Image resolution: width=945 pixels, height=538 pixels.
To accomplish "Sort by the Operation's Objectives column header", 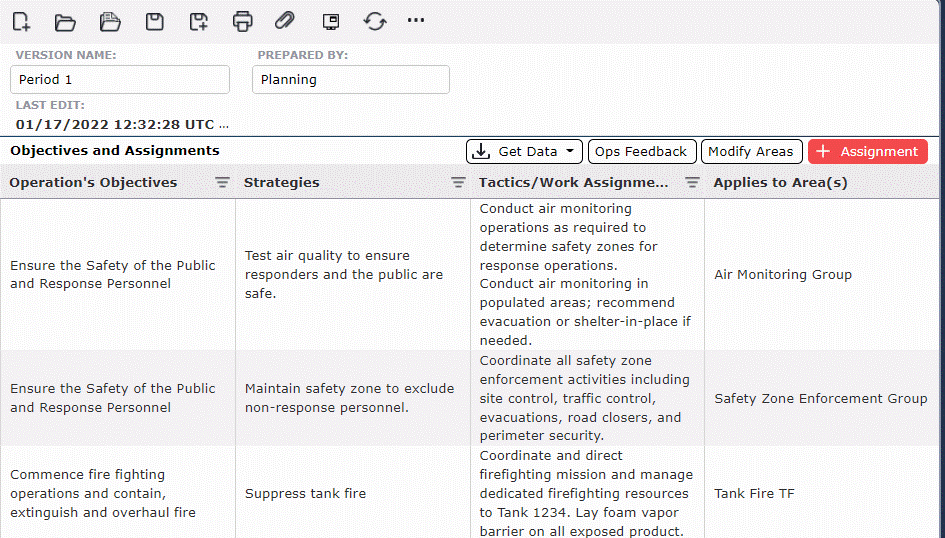I will tap(93, 183).
